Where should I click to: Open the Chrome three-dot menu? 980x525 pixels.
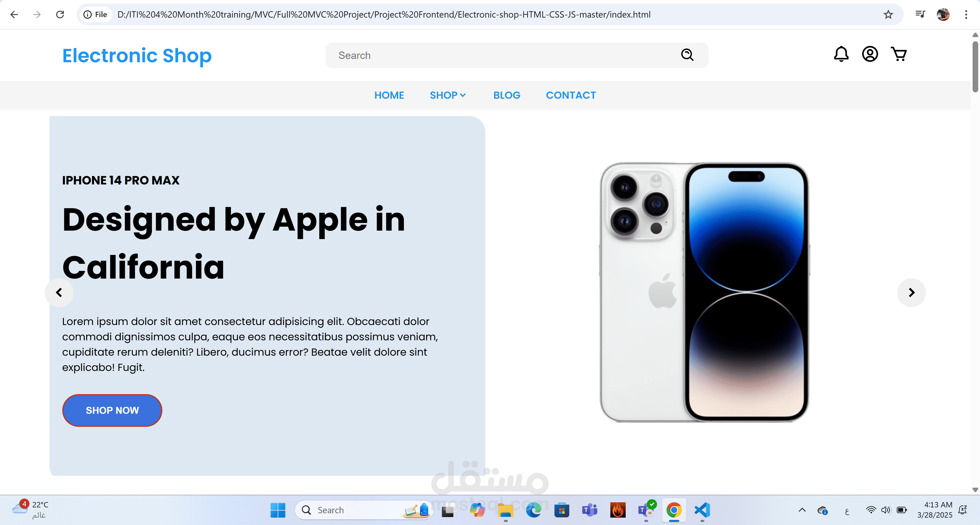966,15
